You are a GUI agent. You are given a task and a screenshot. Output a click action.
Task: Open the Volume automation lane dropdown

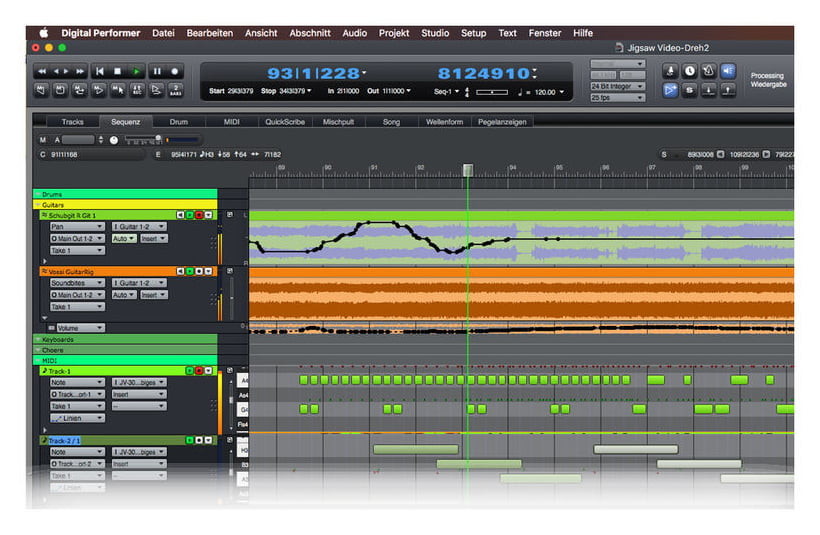[81, 328]
